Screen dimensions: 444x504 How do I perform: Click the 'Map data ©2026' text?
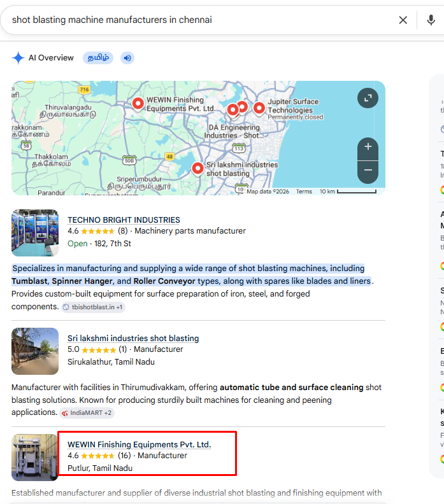click(268, 192)
